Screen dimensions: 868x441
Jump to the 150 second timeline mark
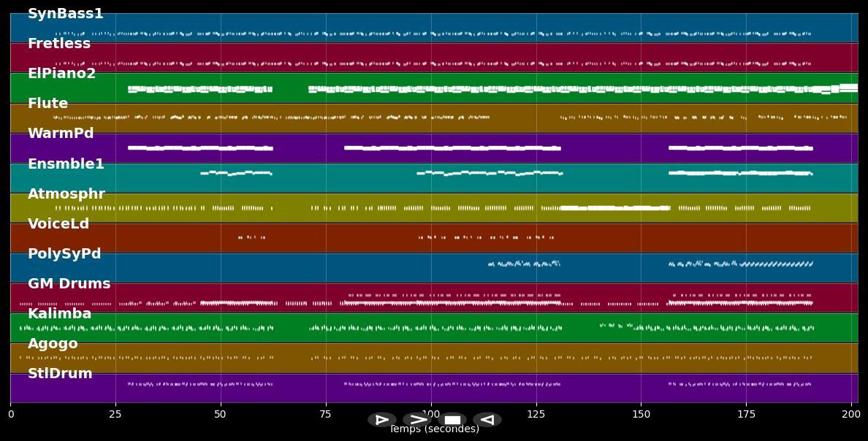click(x=641, y=415)
